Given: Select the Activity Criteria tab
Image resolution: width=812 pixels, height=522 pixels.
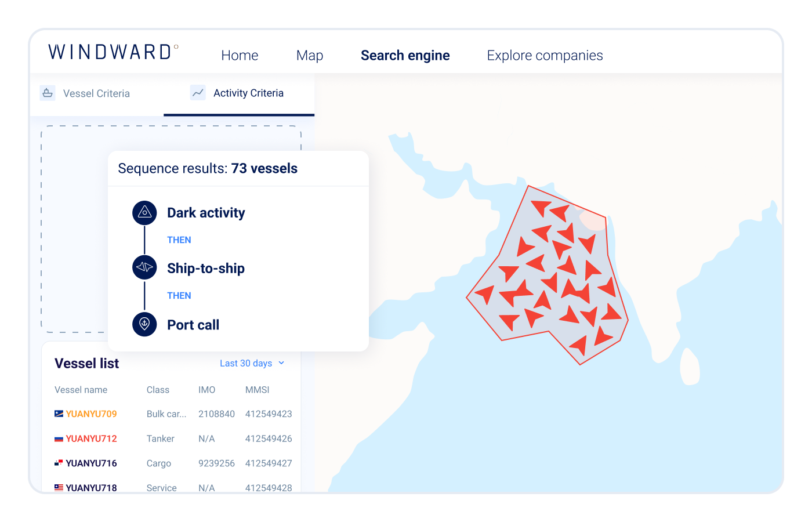Looking at the screenshot, I should pos(248,93).
